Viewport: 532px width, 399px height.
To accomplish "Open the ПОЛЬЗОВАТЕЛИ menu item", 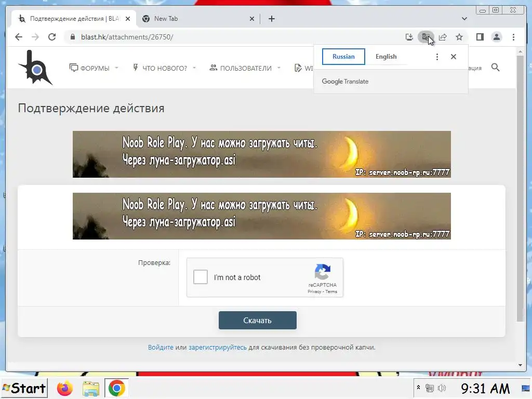I will point(241,68).
